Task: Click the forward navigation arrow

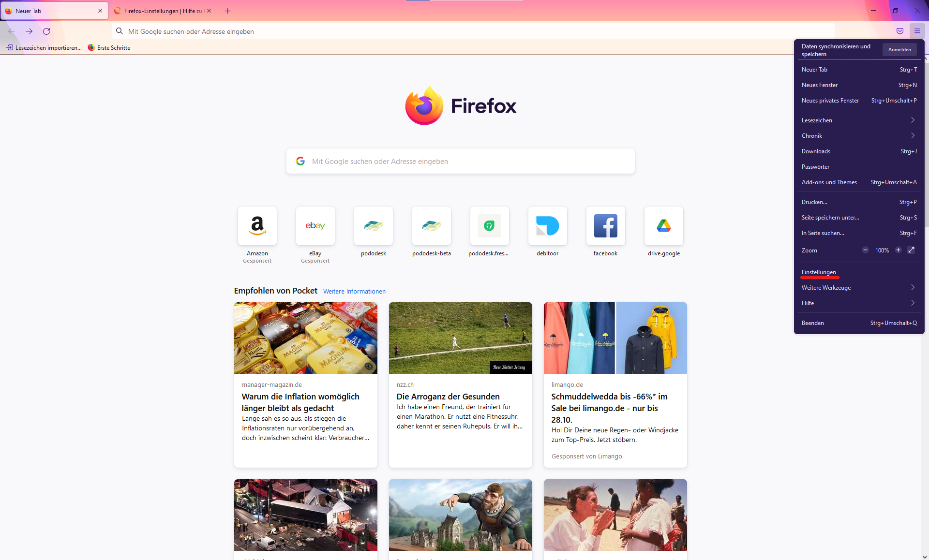Action: [x=29, y=31]
